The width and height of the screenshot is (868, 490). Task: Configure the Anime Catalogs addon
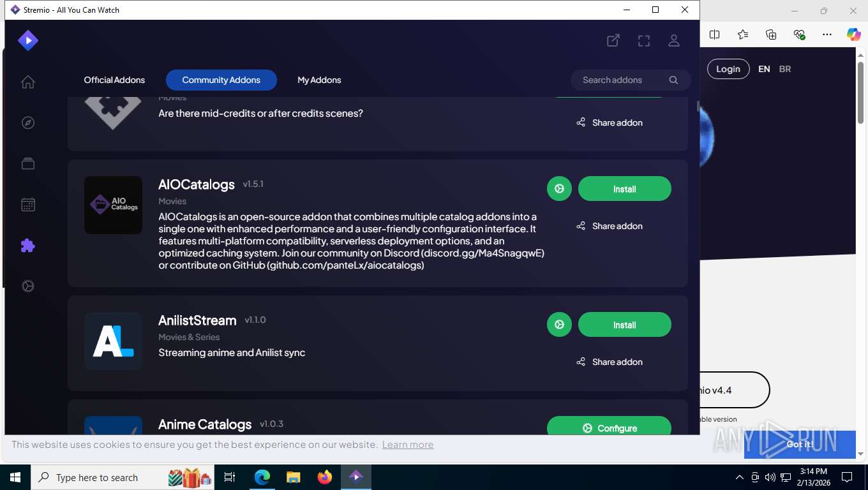pos(609,426)
